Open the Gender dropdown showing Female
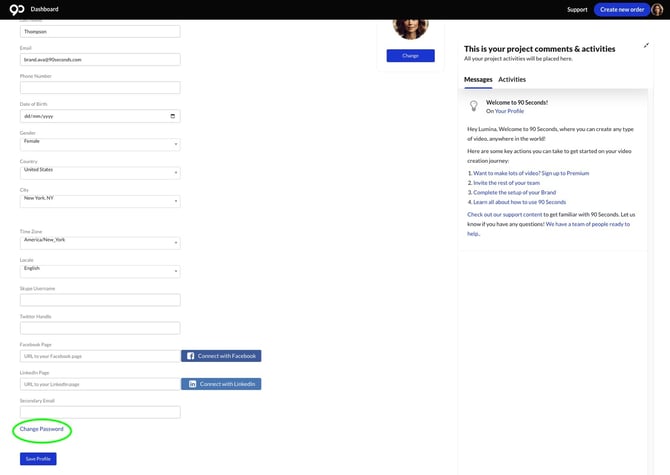This screenshot has height=475, width=670. click(x=100, y=144)
